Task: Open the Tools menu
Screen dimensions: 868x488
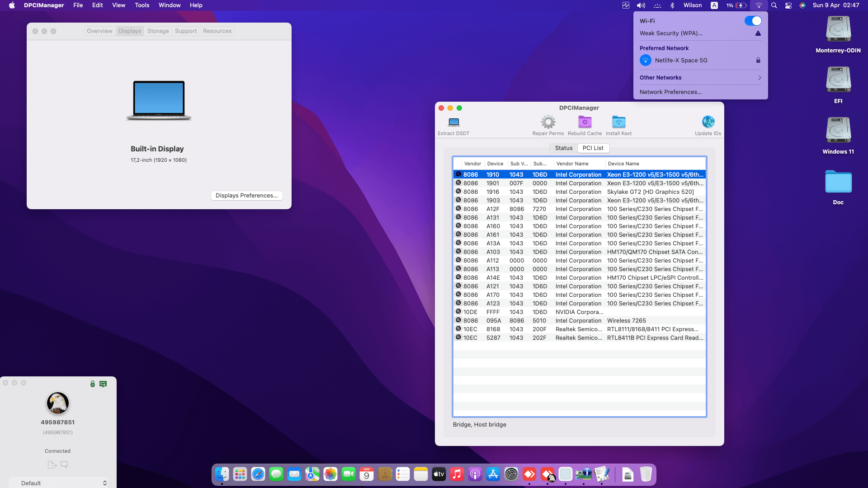Action: [x=142, y=5]
